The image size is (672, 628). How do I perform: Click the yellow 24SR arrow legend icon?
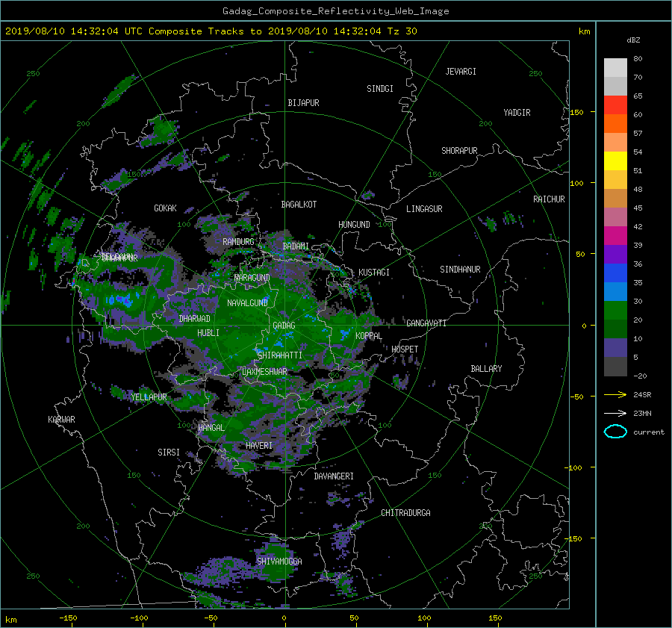[615, 394]
